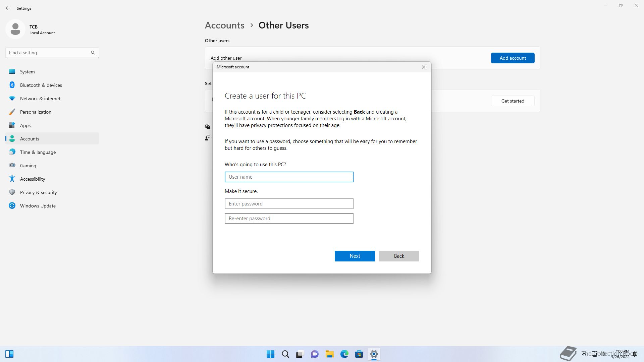Open the Widgets taskbar icon
The image size is (644, 362).
click(x=9, y=354)
